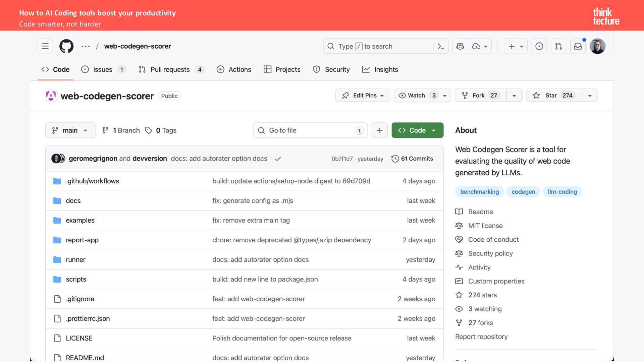Open pull requests shortcut icon in header
The width and height of the screenshot is (644, 362).
pos(558,46)
